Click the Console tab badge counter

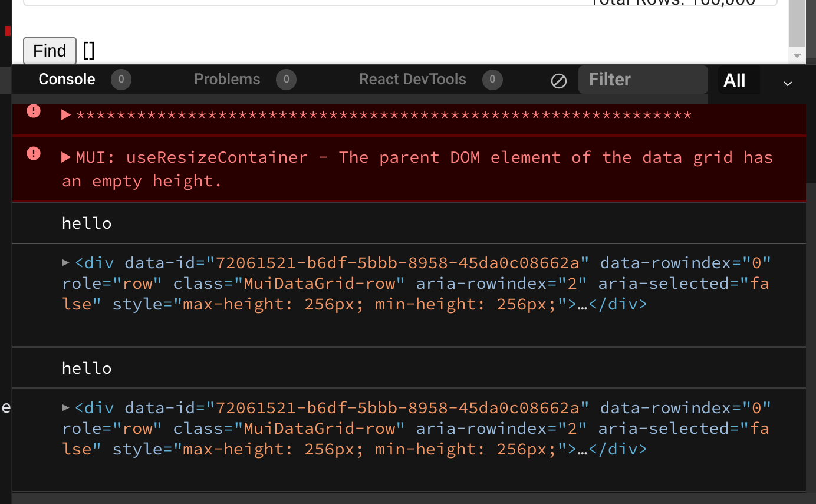tap(121, 79)
